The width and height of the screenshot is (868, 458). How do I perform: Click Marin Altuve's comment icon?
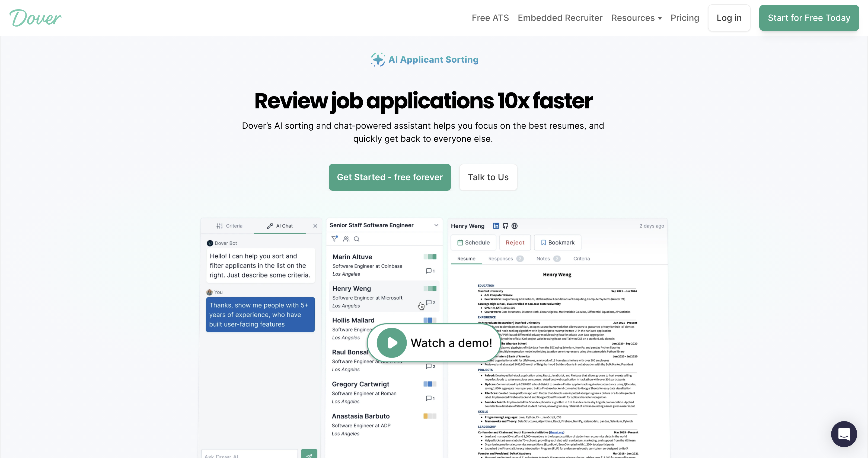(429, 271)
